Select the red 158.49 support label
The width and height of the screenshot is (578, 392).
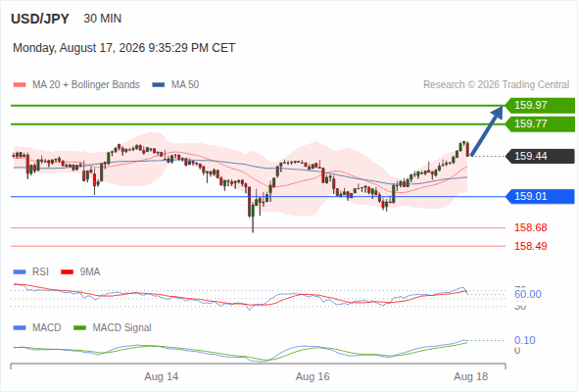click(530, 246)
